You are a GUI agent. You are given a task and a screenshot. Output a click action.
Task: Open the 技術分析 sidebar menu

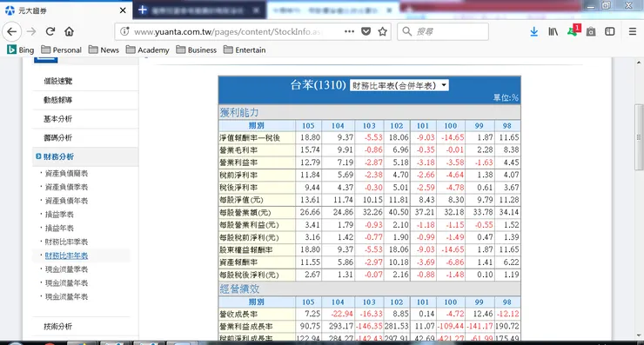(x=58, y=327)
